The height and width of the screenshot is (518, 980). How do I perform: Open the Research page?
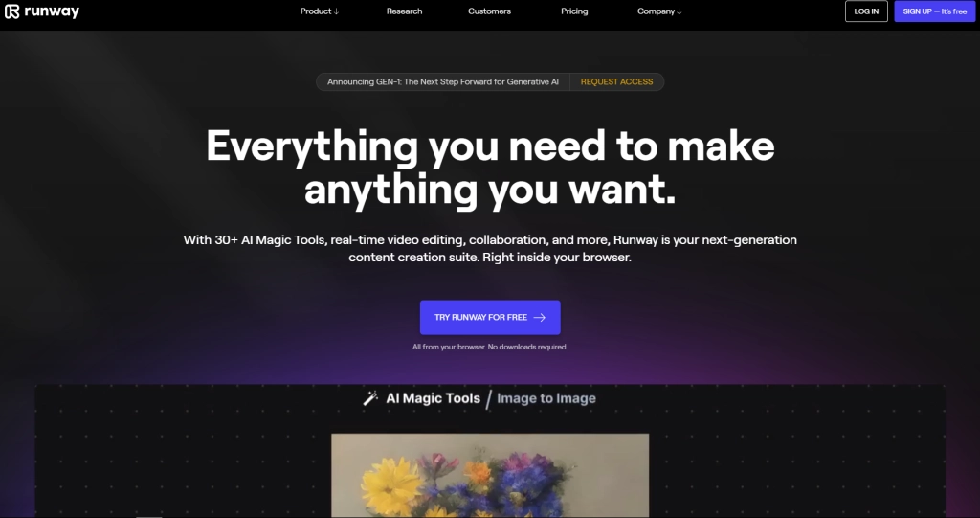pyautogui.click(x=404, y=11)
